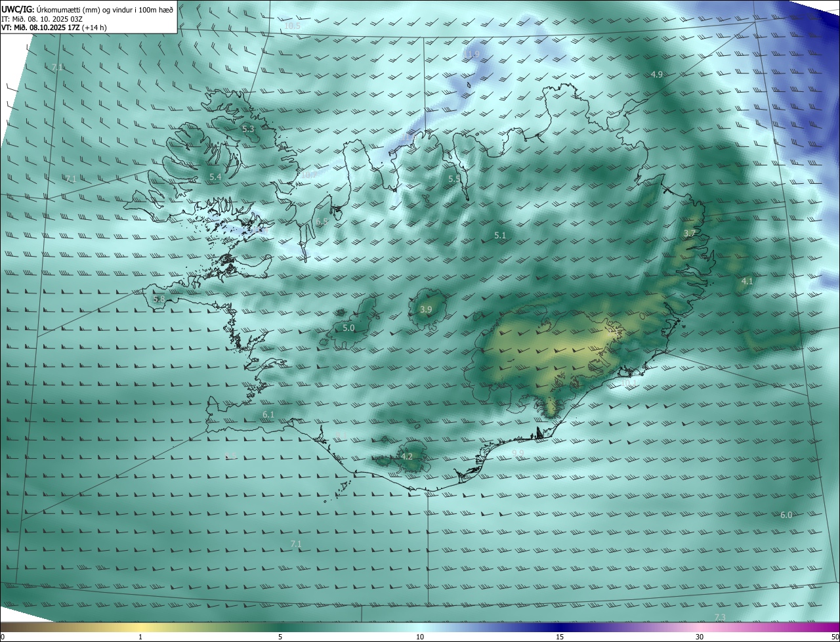Click the 10.7 value label

pos(308,175)
